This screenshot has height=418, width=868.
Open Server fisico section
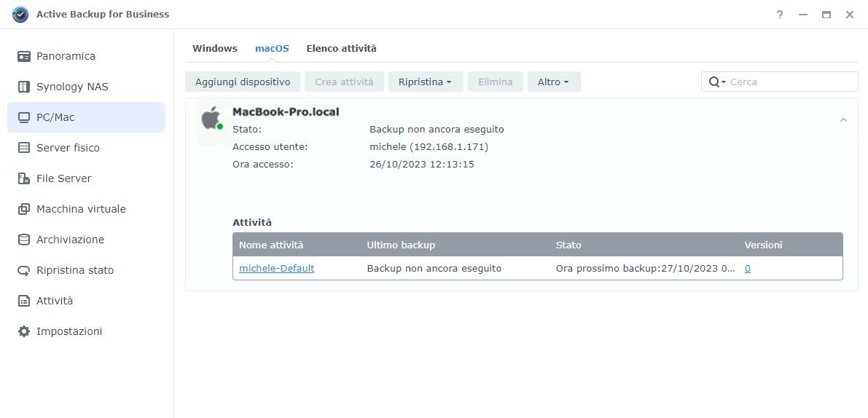(86, 148)
